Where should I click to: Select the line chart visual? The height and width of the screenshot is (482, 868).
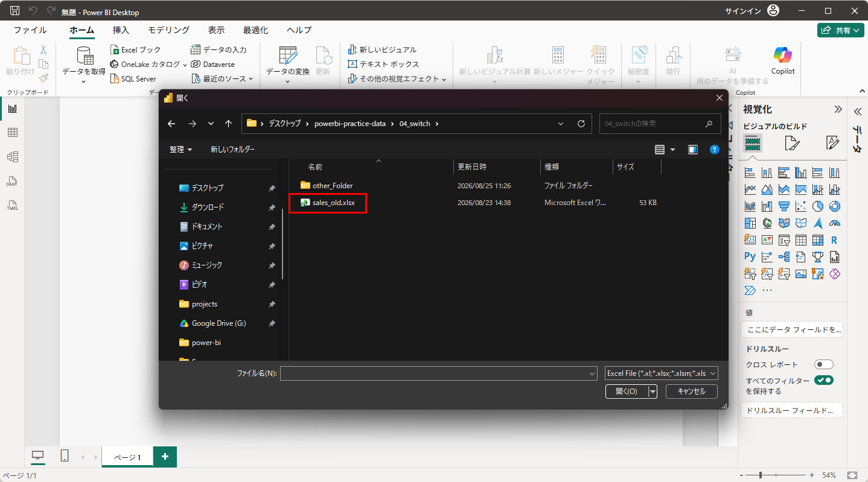coord(750,189)
